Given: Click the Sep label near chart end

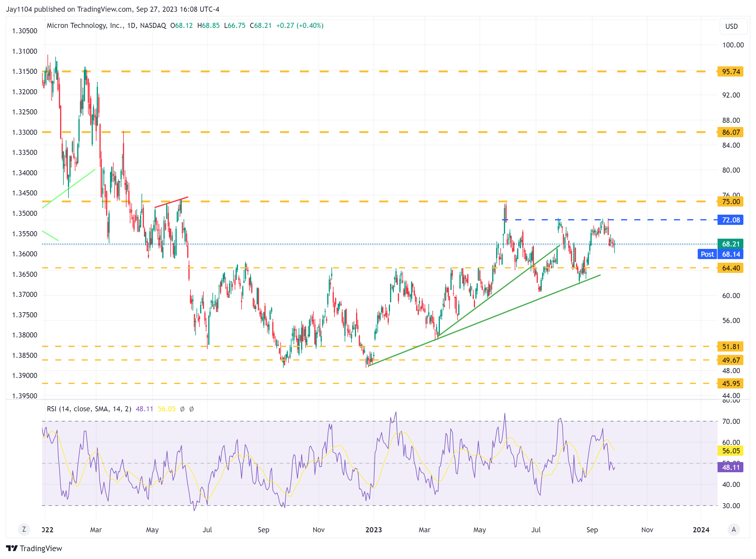Looking at the screenshot, I should (x=592, y=530).
